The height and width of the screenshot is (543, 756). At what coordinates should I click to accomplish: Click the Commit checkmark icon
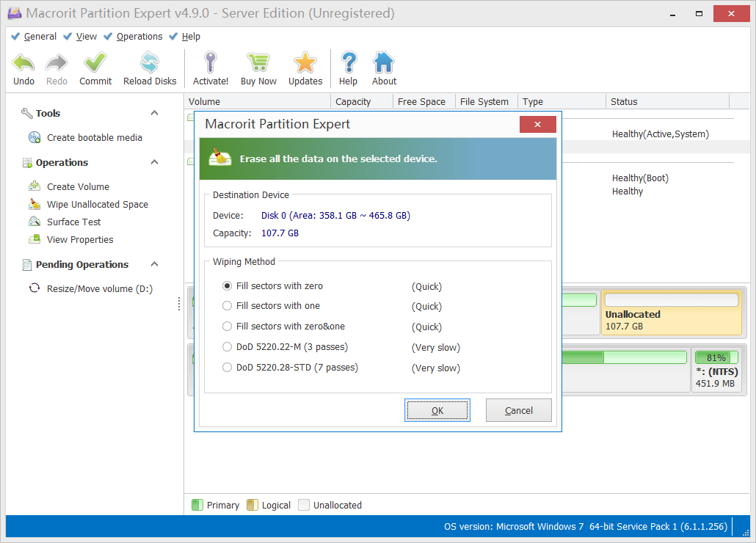(x=95, y=62)
